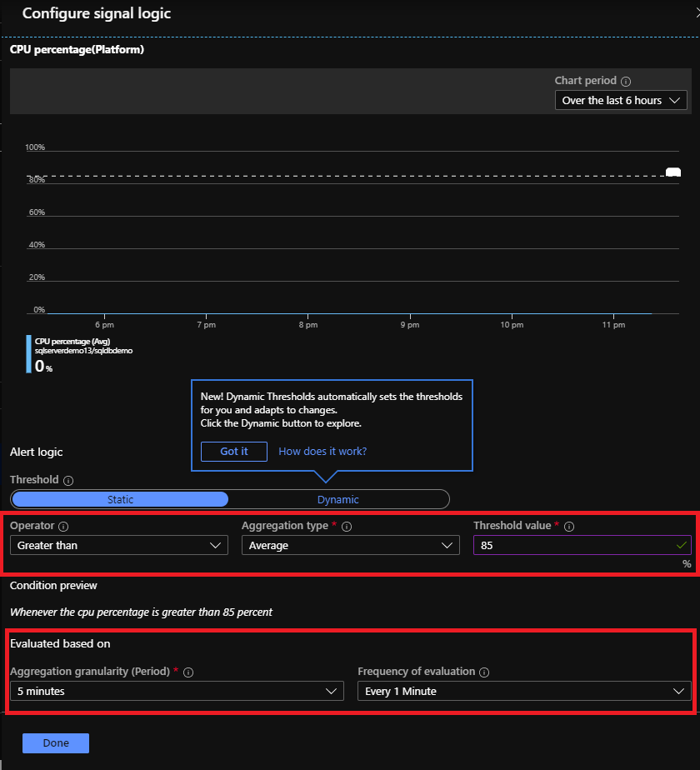The width and height of the screenshot is (700, 770).
Task: Click the Threshold value info icon
Action: click(x=569, y=526)
